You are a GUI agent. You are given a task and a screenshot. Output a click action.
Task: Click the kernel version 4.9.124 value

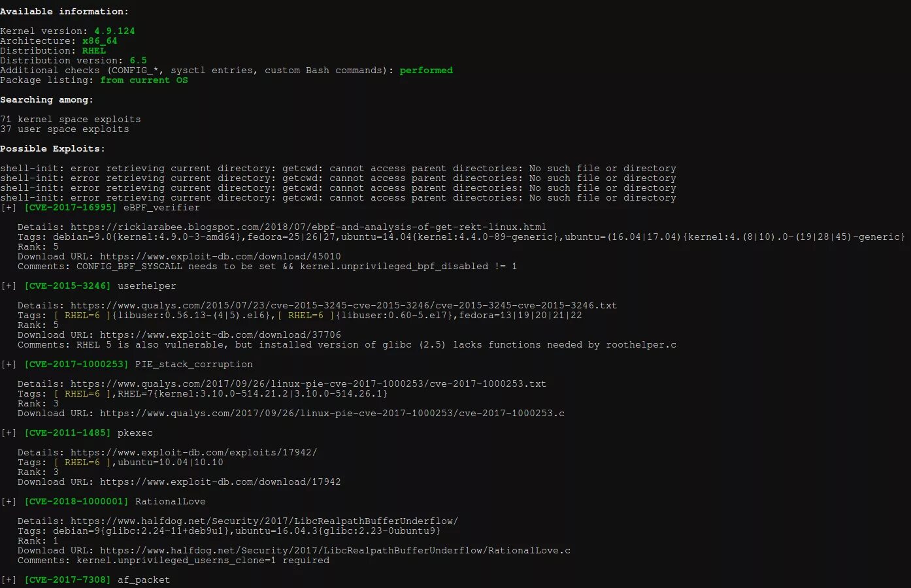point(114,31)
